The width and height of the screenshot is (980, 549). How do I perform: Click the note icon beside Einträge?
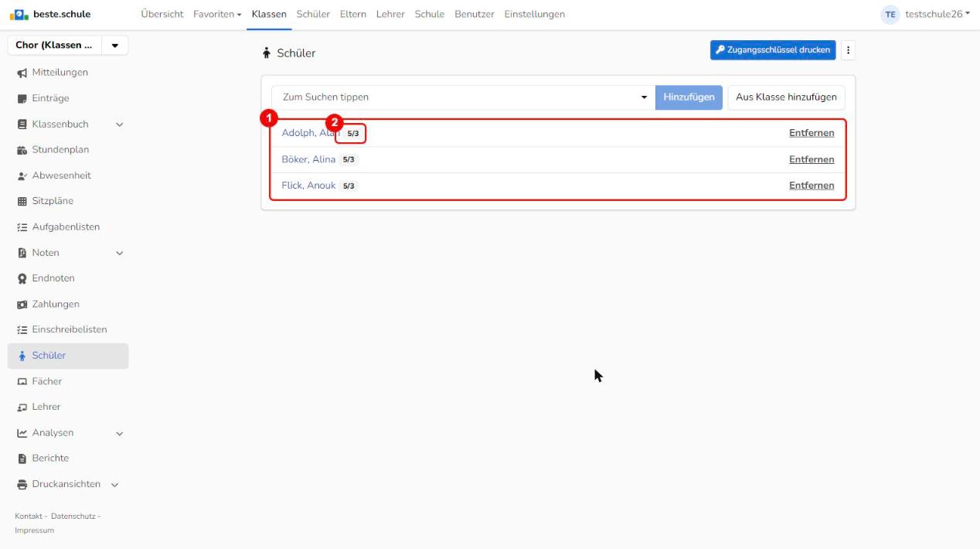[21, 98]
